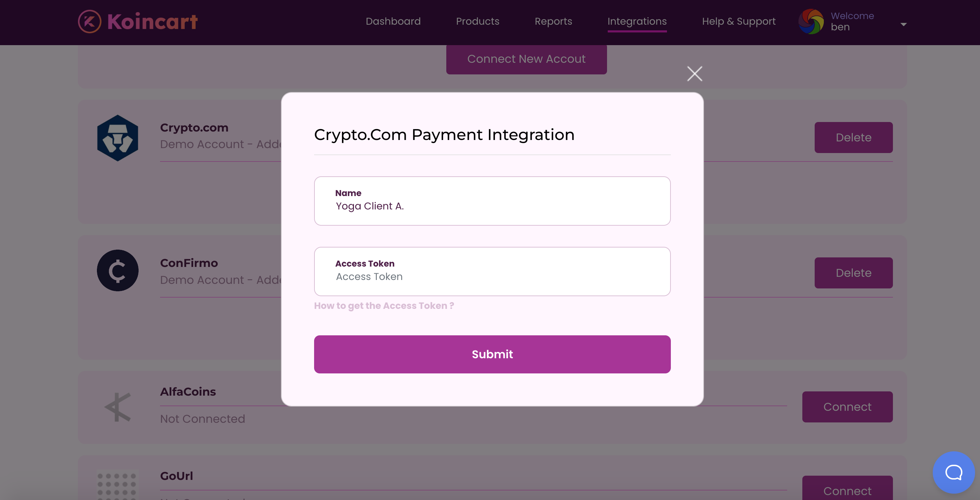The width and height of the screenshot is (980, 500).
Task: Connect the AlfaCoins integration
Action: 847,407
